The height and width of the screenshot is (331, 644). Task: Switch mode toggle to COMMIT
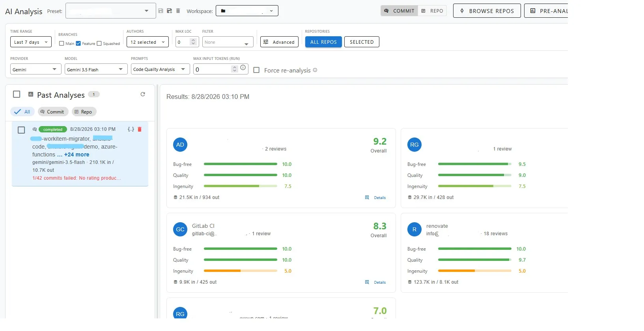tap(399, 11)
